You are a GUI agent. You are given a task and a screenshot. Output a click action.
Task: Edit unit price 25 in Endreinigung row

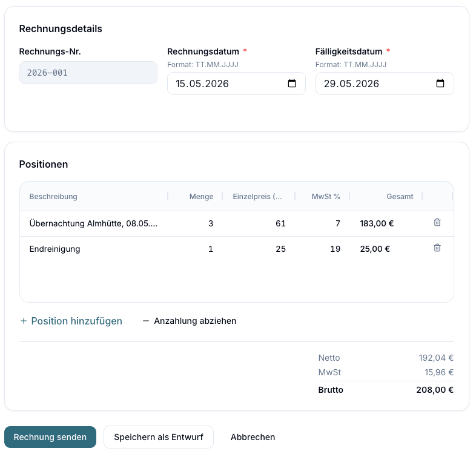pos(259,249)
